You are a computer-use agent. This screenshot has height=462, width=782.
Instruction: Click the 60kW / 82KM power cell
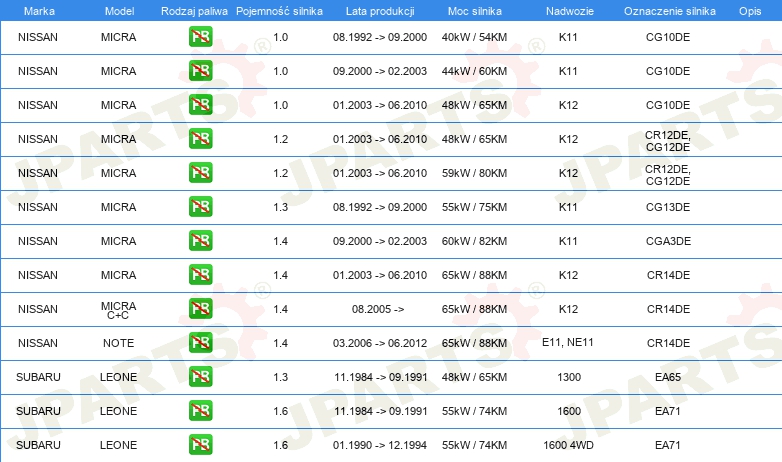474,241
